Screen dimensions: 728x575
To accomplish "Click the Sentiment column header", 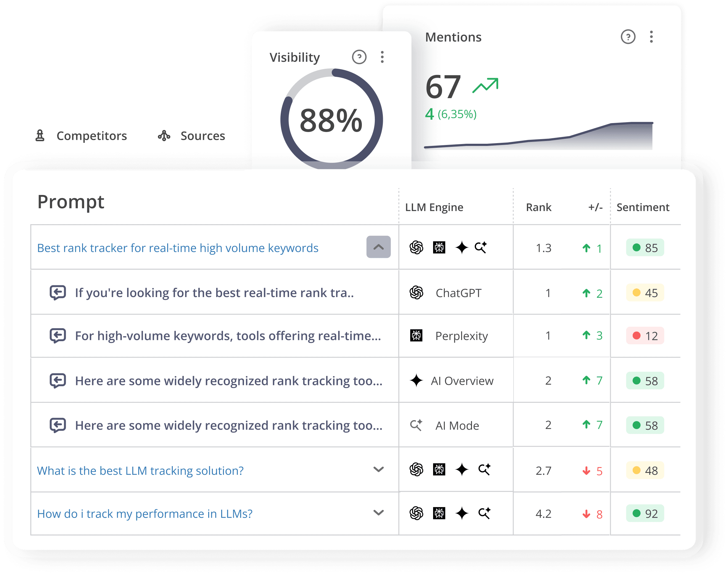I will coord(643,207).
